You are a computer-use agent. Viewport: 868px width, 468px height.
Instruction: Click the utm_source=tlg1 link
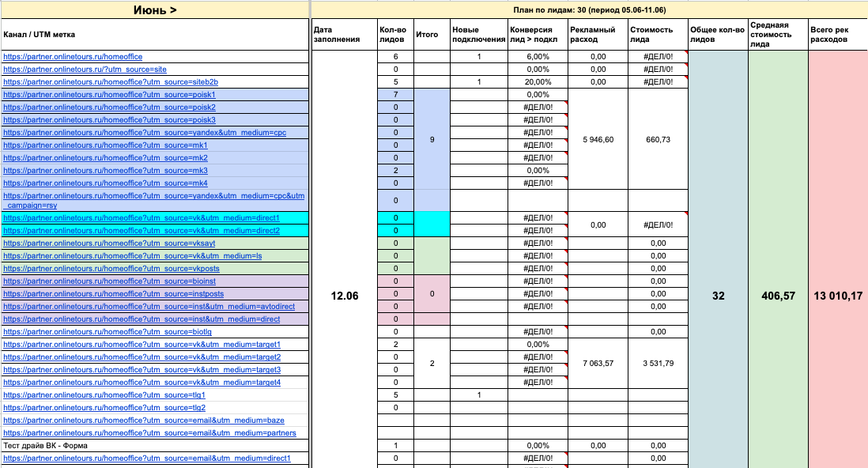coord(104,395)
